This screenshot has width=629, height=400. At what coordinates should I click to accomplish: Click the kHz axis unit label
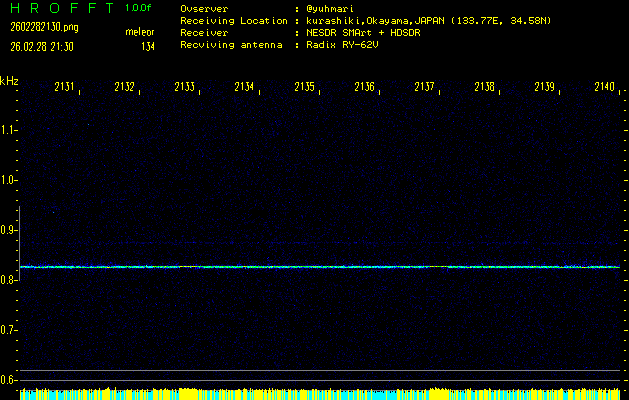(x=9, y=81)
